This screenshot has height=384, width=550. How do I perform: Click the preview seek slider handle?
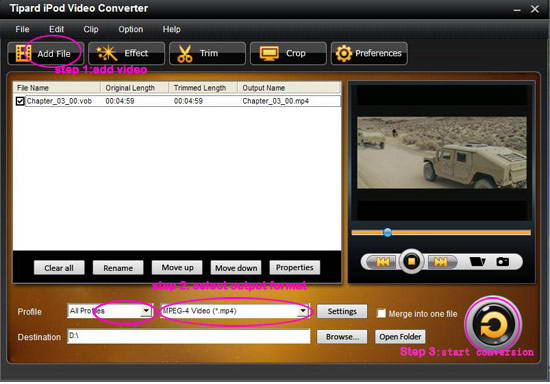(x=387, y=232)
